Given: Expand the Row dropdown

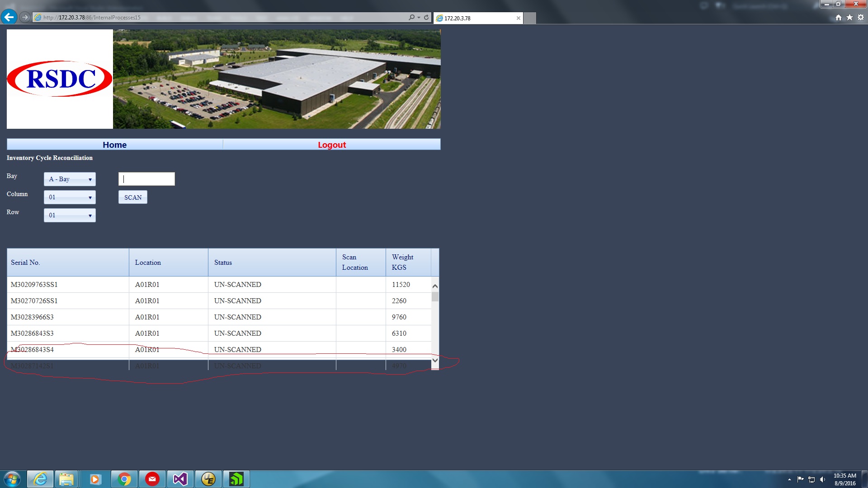Looking at the screenshot, I should click(x=70, y=215).
